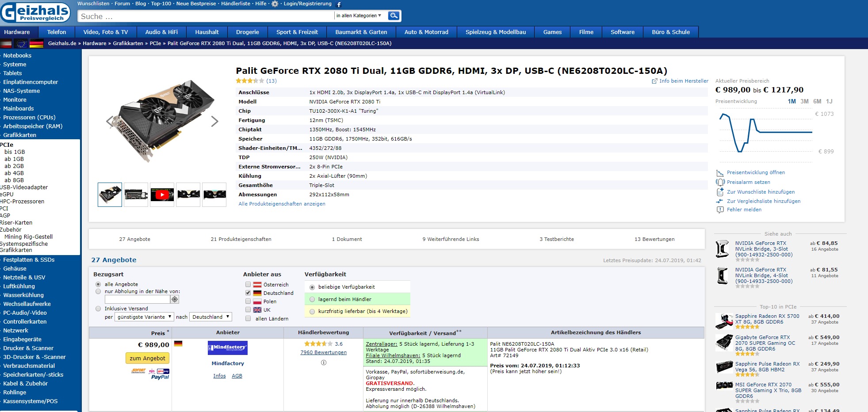Switch to '3 Testberichte' tab
Viewport: 868px width, 412px height.
(557, 239)
